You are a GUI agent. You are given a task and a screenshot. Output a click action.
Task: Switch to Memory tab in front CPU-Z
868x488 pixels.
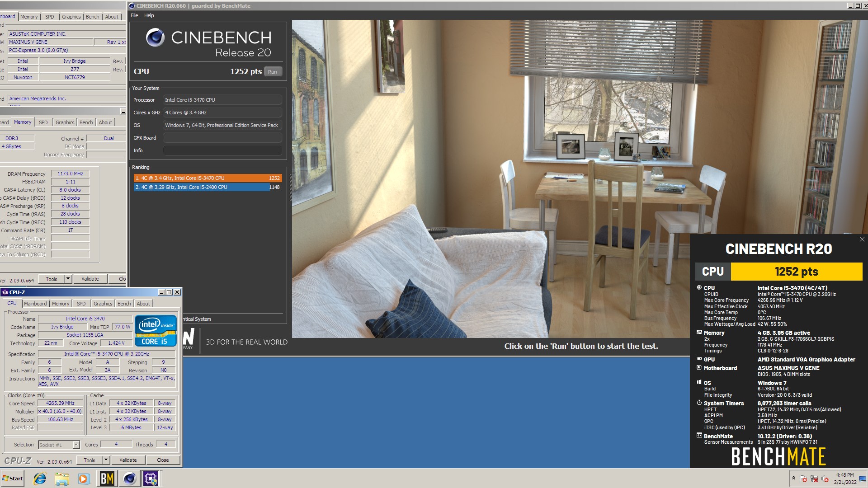[61, 304]
